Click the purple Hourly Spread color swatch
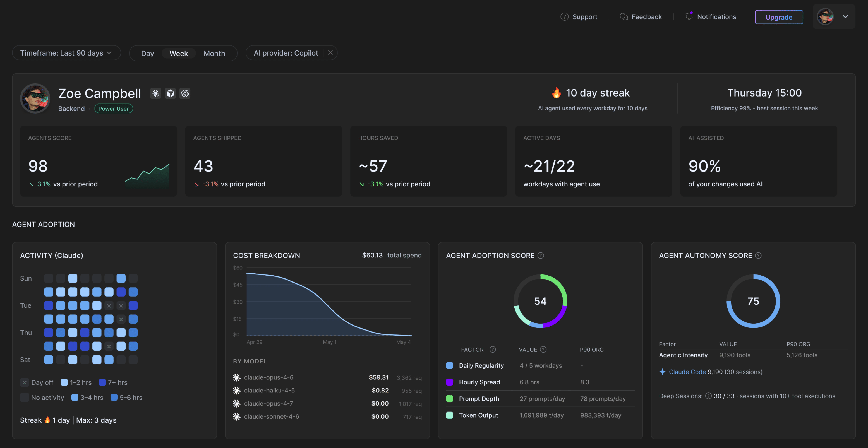This screenshot has height=448, width=868. click(450, 382)
